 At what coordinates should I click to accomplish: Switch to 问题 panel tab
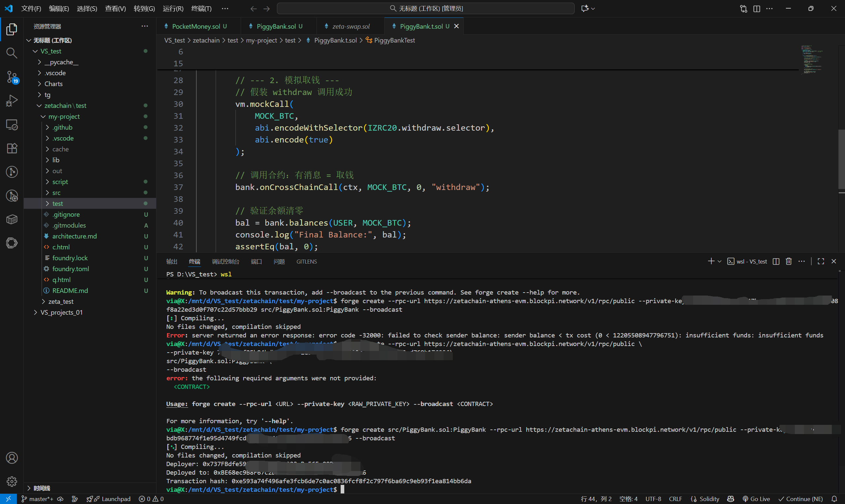click(x=279, y=262)
